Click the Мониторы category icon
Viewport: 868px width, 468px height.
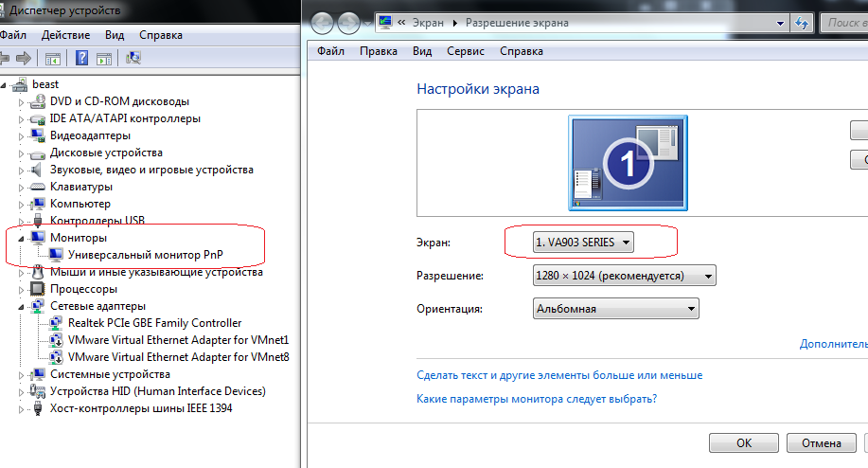(x=38, y=238)
